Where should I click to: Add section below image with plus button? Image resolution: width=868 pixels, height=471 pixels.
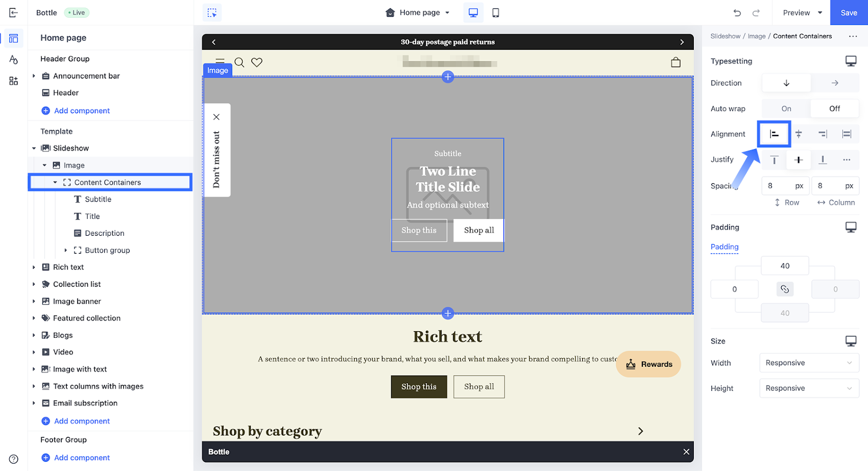pyautogui.click(x=448, y=313)
